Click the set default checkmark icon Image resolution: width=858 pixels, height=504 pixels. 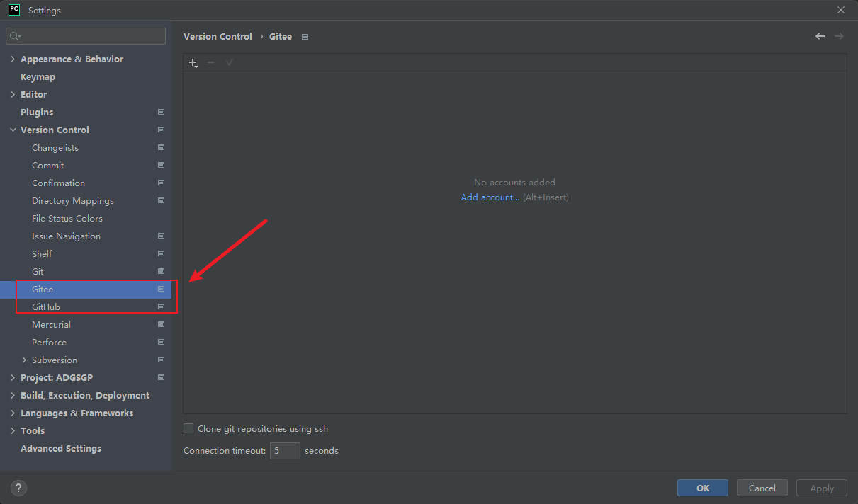coord(230,63)
